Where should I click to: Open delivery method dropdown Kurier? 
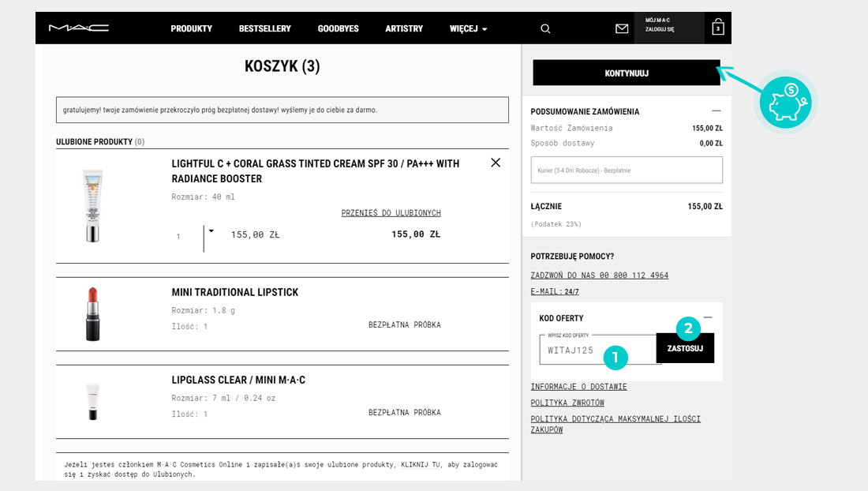[626, 170]
